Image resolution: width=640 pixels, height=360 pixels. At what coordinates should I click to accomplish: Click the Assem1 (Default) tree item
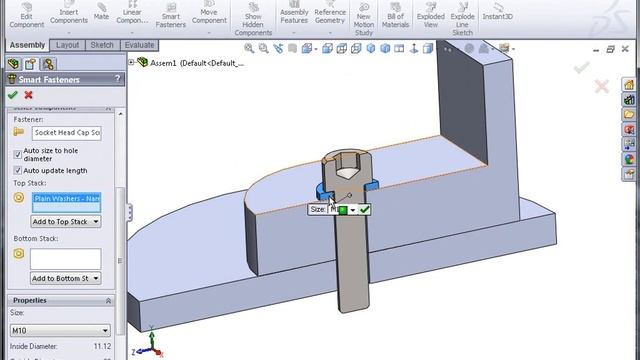click(197, 63)
